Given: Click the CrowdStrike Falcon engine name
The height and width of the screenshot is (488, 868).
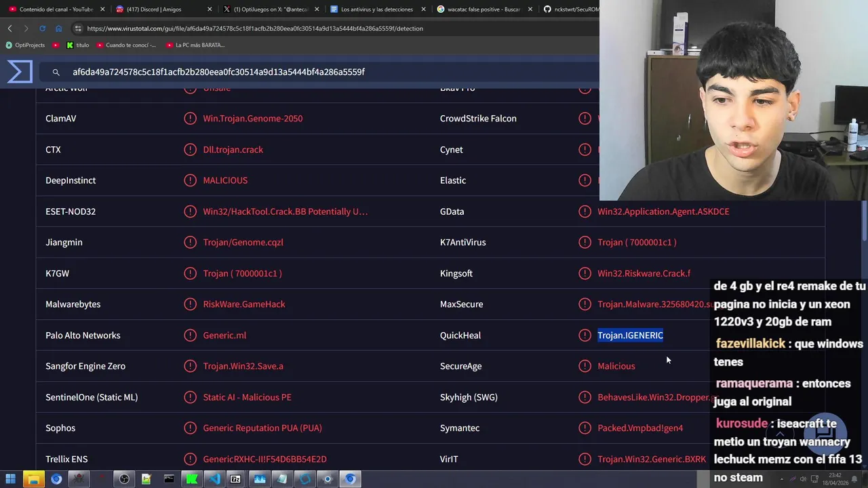Looking at the screenshot, I should [x=478, y=119].
